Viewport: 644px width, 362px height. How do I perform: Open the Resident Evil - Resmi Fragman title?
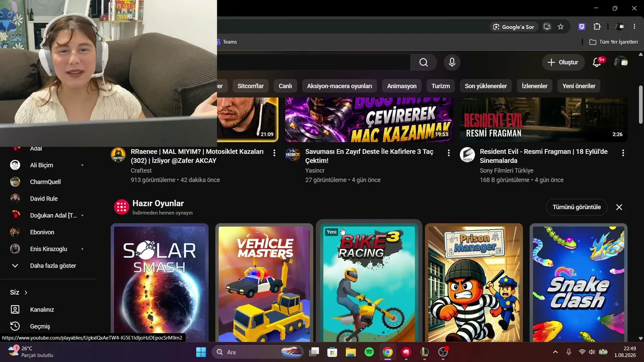pos(544,156)
